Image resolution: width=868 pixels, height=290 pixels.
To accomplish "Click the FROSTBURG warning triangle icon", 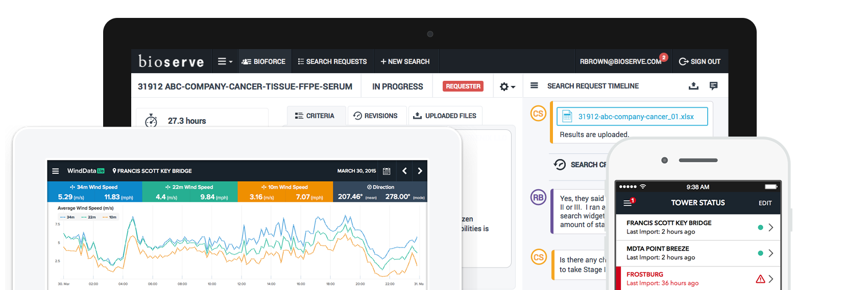I will [760, 279].
